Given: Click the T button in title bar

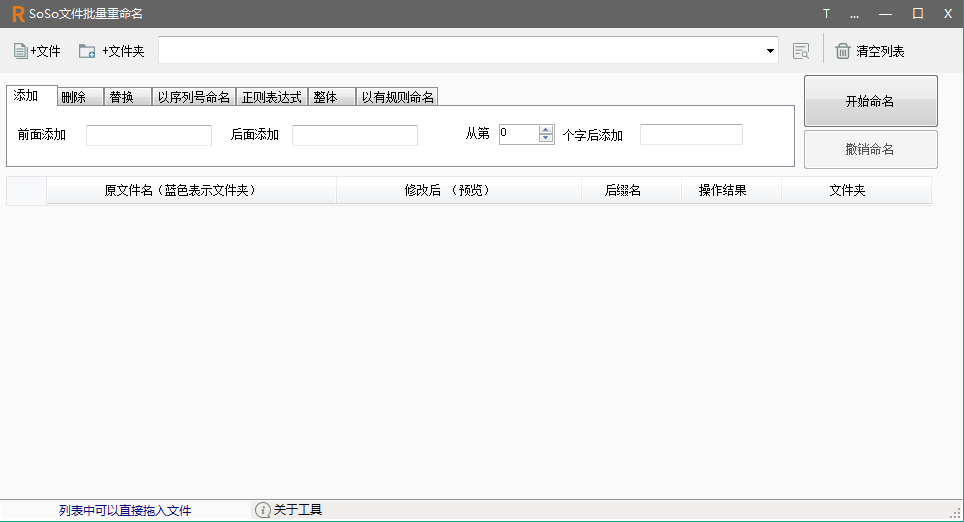Looking at the screenshot, I should click(x=826, y=13).
